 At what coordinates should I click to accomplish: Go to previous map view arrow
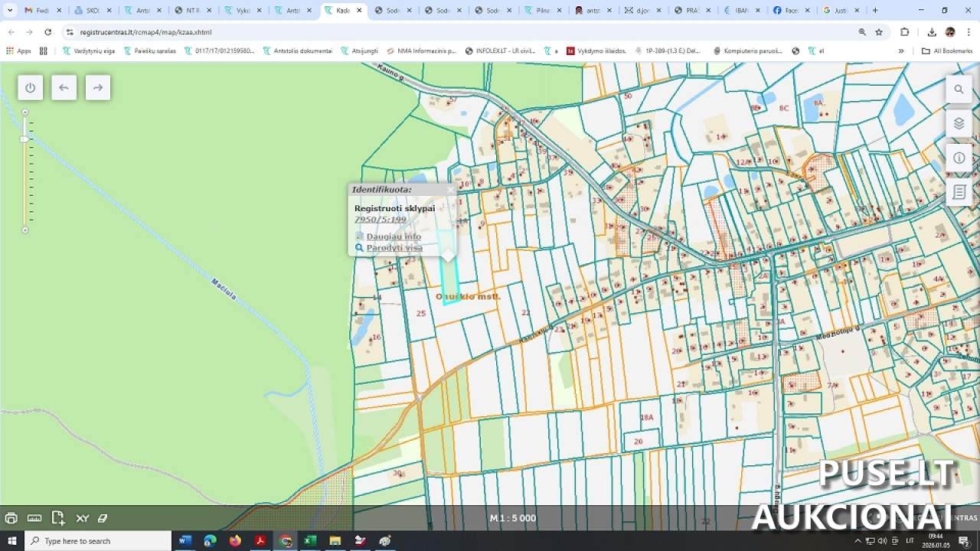[x=64, y=88]
